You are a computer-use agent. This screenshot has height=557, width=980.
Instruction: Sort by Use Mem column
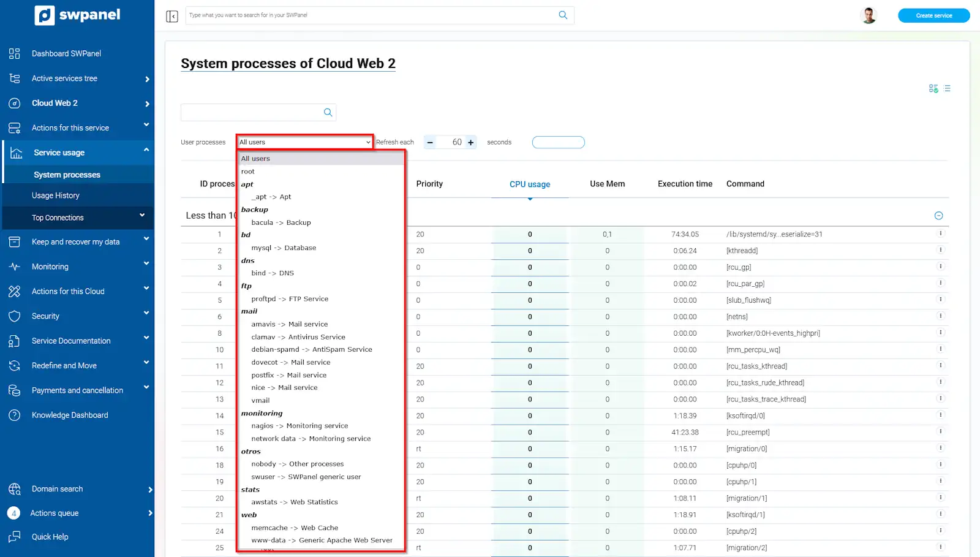(x=608, y=184)
